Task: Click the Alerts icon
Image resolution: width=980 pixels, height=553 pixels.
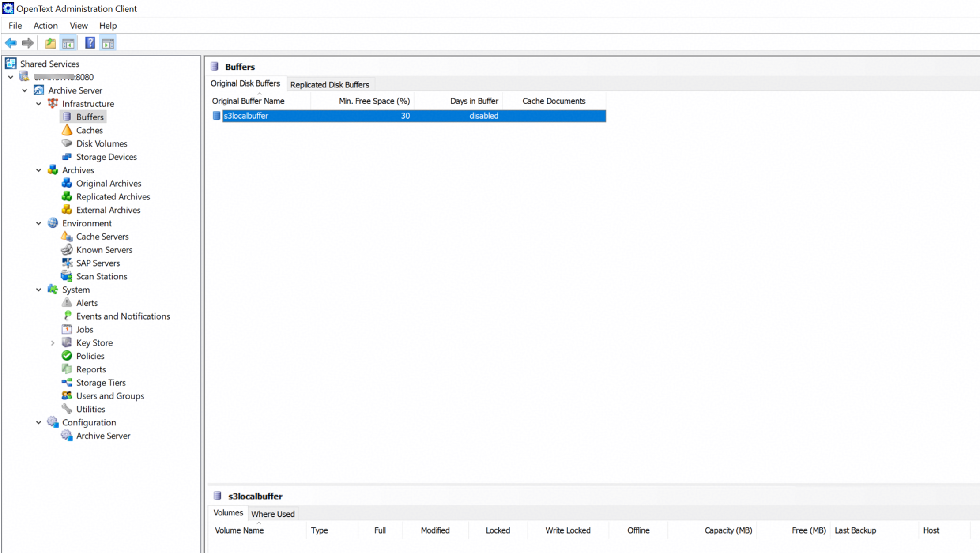Action: pyautogui.click(x=67, y=302)
